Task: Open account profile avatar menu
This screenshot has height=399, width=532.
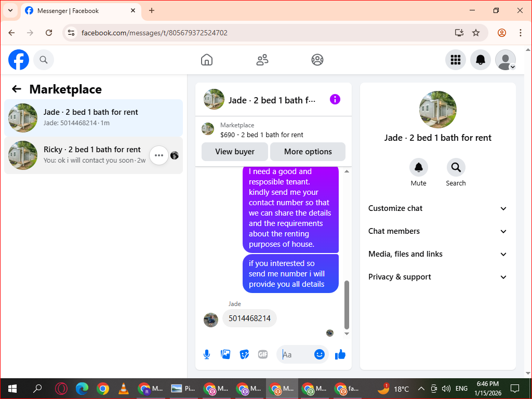Action: point(506,60)
